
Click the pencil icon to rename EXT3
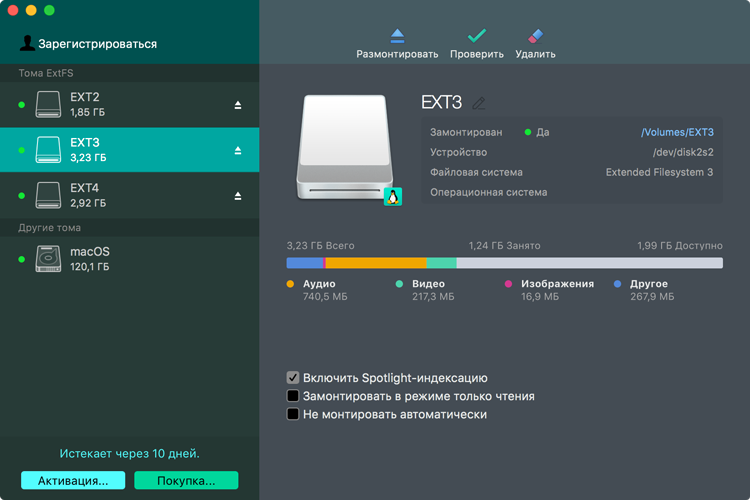[479, 103]
